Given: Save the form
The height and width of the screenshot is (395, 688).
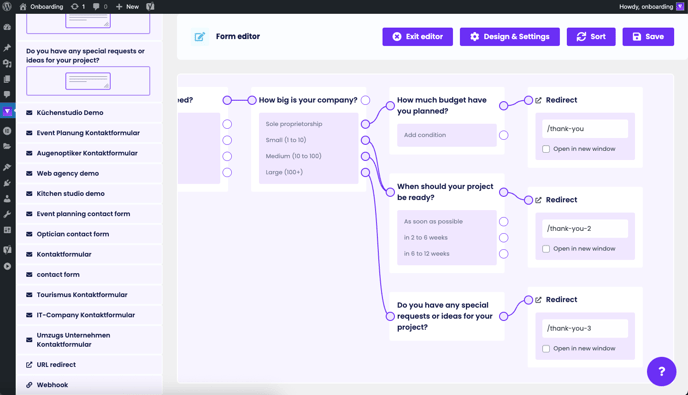Looking at the screenshot, I should click(648, 37).
